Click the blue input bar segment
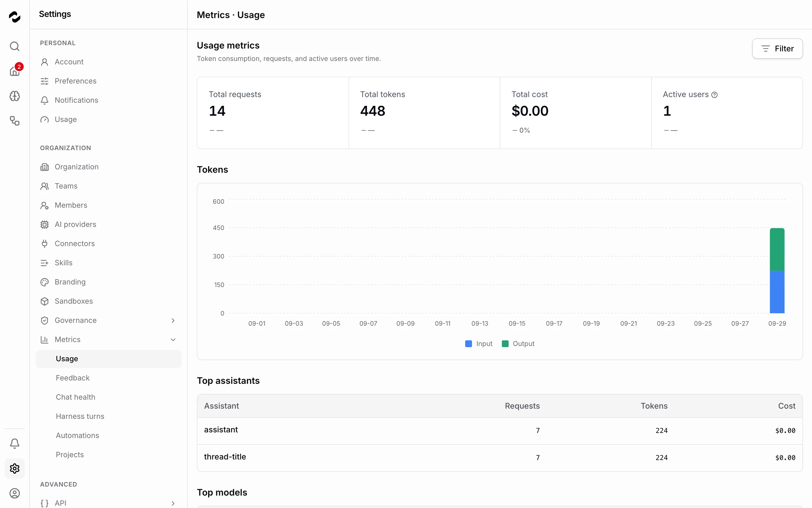This screenshot has height=508, width=812. 777,292
